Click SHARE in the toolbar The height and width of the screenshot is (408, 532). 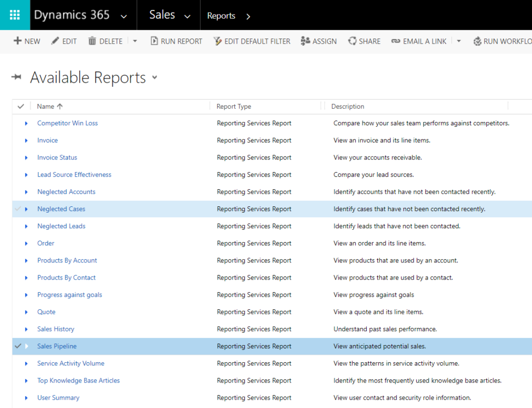(364, 41)
